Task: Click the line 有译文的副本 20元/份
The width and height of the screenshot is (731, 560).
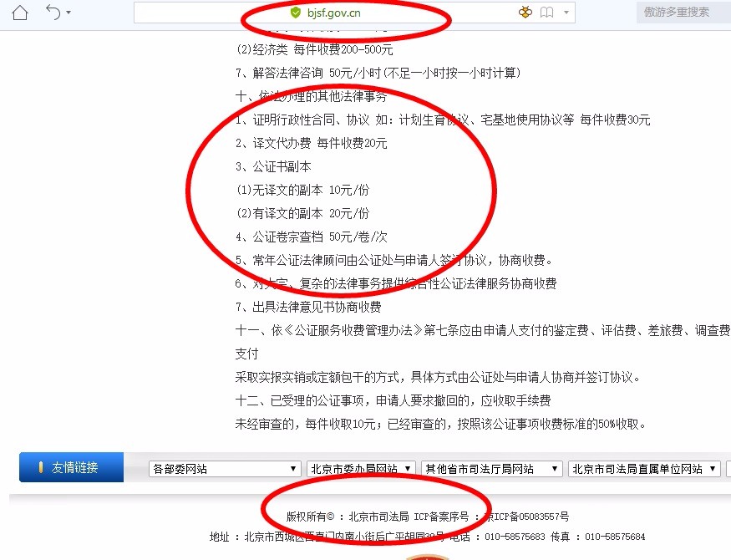Action: [x=302, y=213]
